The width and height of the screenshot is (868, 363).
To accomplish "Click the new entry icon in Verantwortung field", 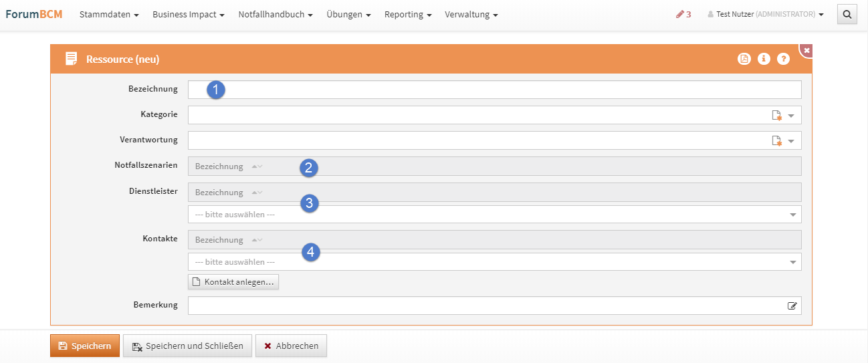I will coord(776,141).
